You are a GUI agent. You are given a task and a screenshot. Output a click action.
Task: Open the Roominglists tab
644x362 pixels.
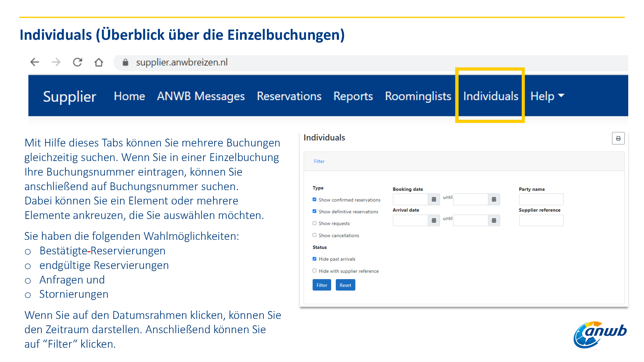[x=418, y=97]
